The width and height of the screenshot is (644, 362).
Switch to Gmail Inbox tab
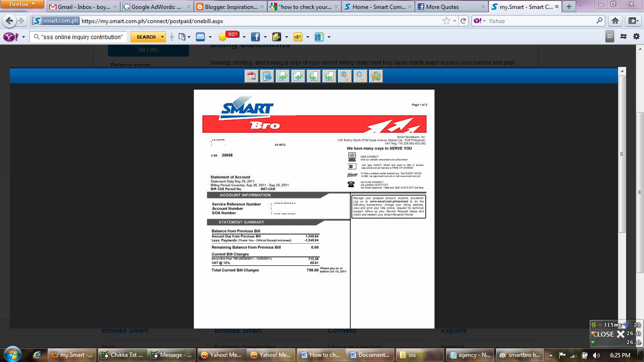pyautogui.click(x=82, y=7)
